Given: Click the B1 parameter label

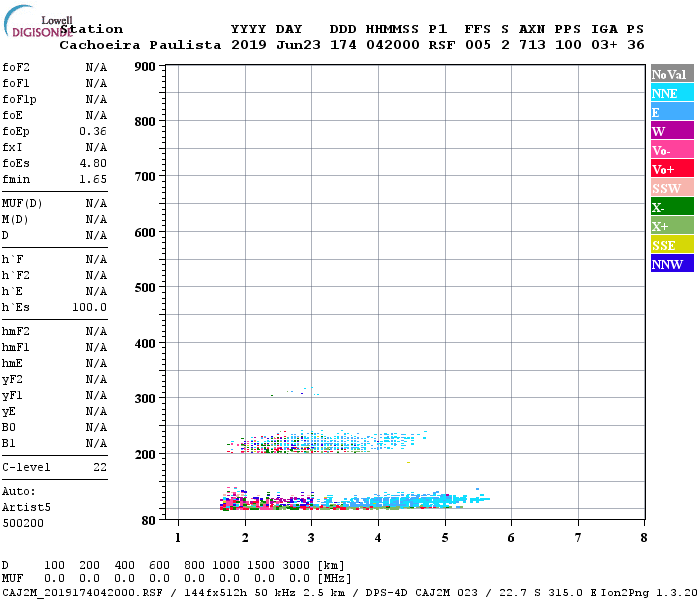Looking at the screenshot, I should tap(9, 444).
